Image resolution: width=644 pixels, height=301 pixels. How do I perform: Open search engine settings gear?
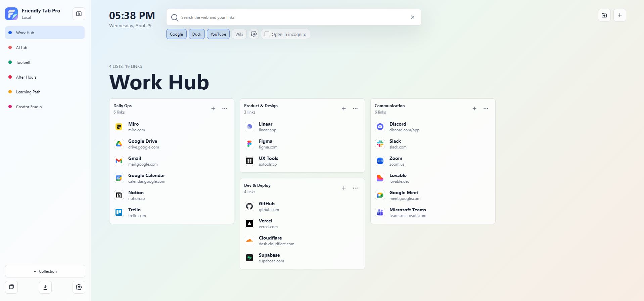[254, 34]
